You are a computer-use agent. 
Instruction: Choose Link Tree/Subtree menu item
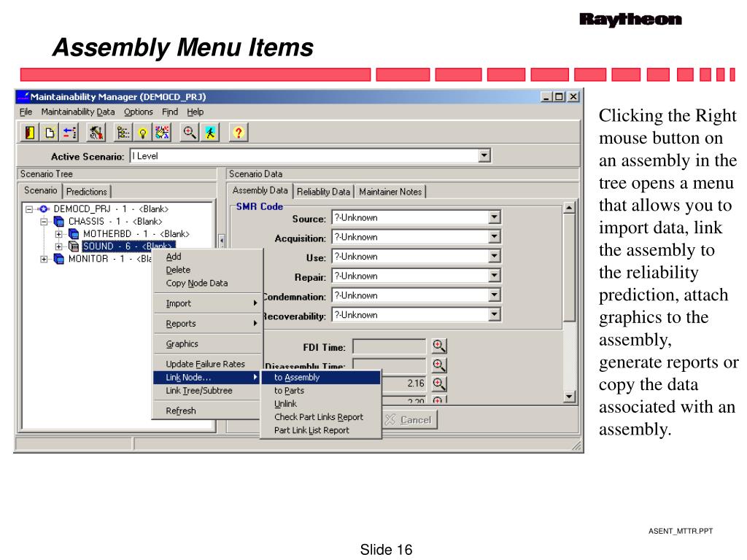(207, 391)
